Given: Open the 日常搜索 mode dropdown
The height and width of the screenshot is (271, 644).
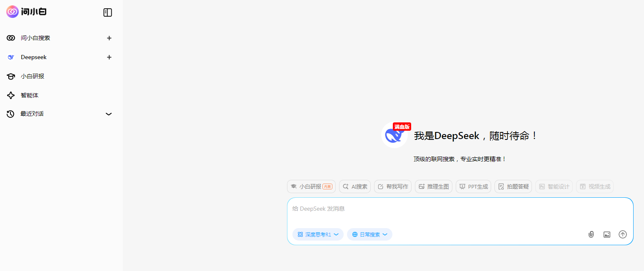Looking at the screenshot, I should tap(385, 234).
